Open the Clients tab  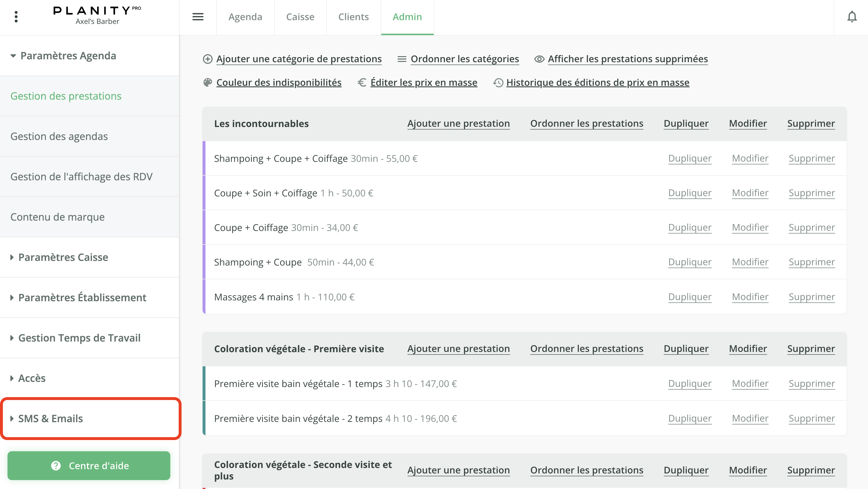[x=353, y=17]
